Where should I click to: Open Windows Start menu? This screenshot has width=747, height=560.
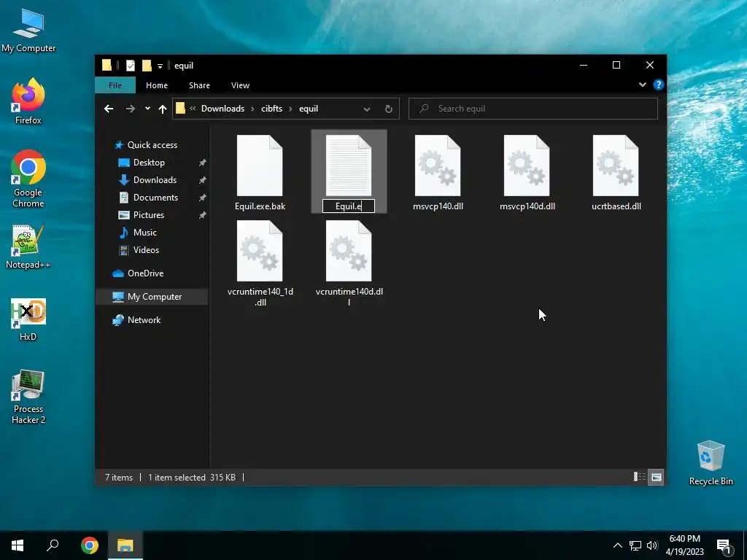coord(18,545)
